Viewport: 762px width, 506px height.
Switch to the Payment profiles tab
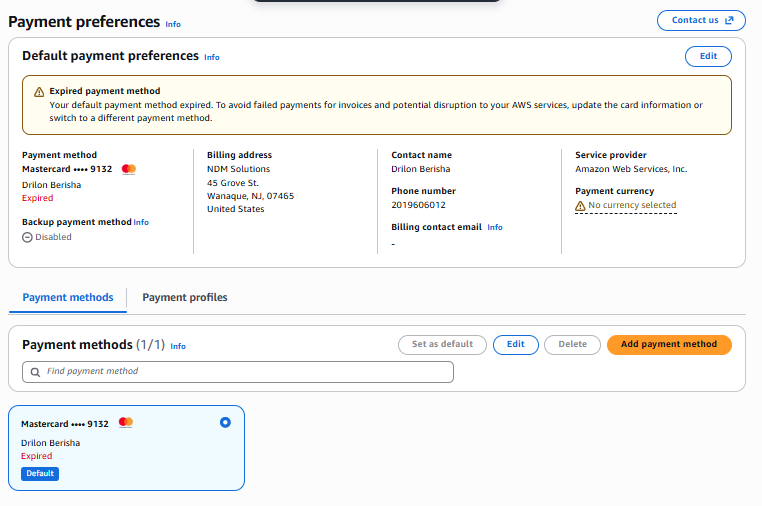[x=185, y=297]
